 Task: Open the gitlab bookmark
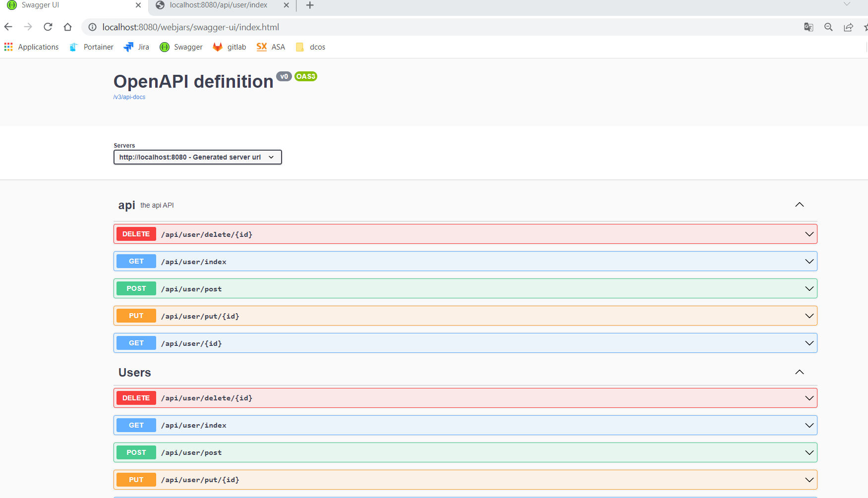coord(230,47)
